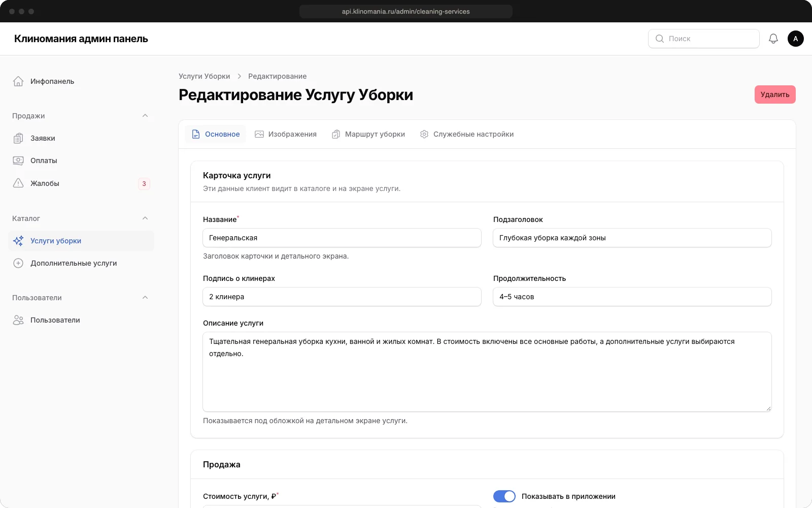Click the Пользователи people icon
Viewport: 812px width, 508px height.
18,320
